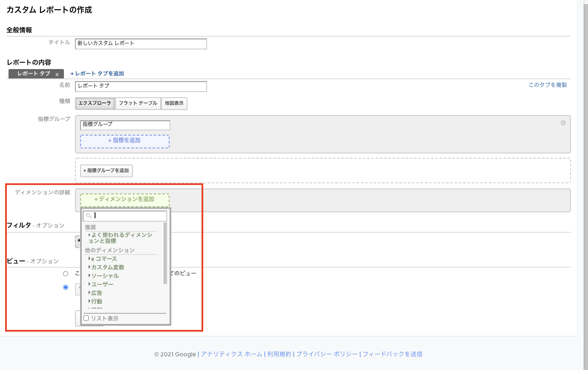The height and width of the screenshot is (370, 588).
Task: Close the レポート タブ with its x icon
Action: click(57, 75)
